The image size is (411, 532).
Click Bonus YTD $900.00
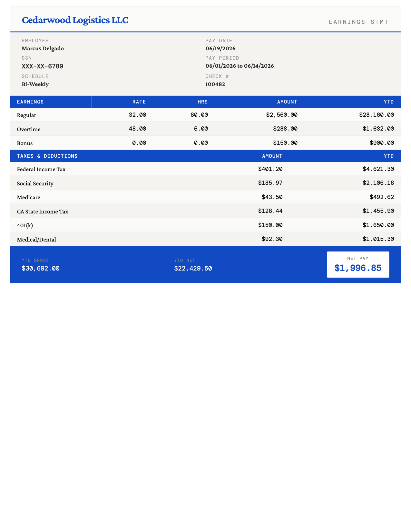(382, 143)
